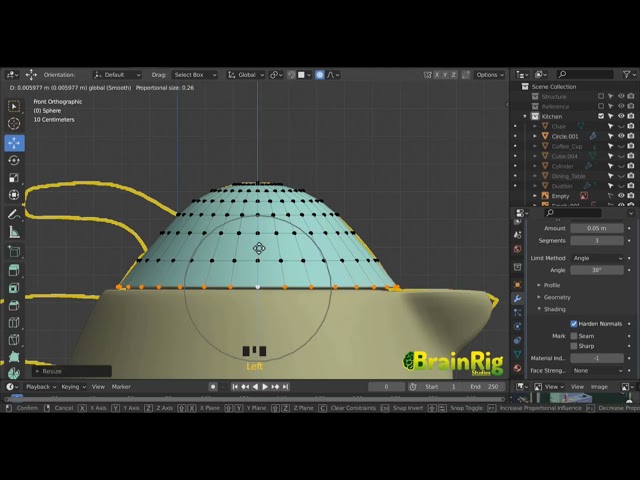Click the Segments value field
640x480 pixels.
tap(597, 240)
